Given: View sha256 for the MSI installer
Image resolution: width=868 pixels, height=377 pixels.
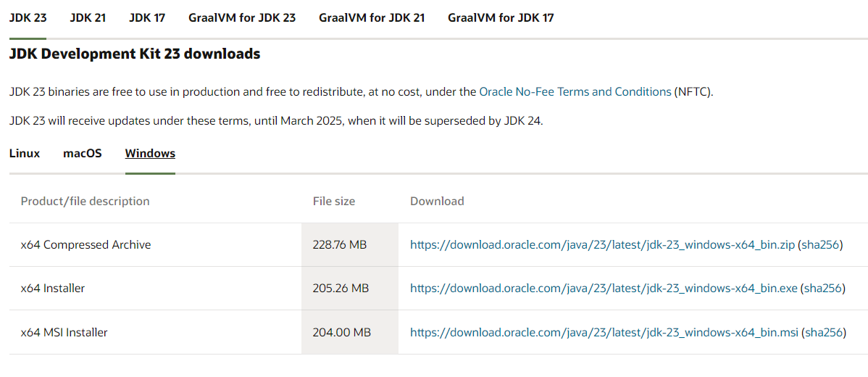Looking at the screenshot, I should [824, 333].
